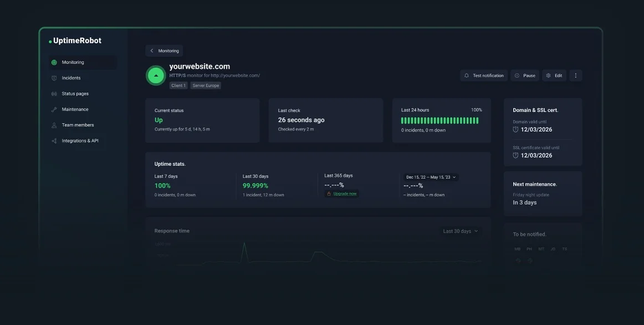
Task: Open the Last 30 days response time dropdown
Action: tap(460, 231)
